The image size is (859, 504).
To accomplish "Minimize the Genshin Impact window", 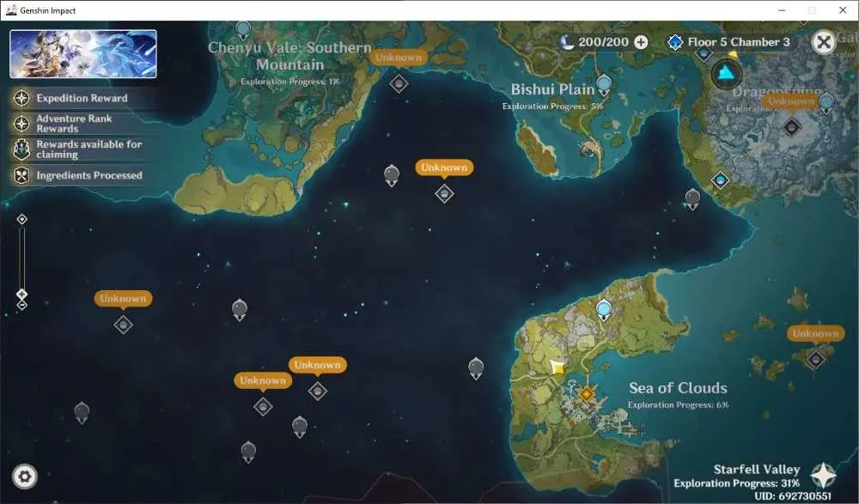I will point(782,10).
